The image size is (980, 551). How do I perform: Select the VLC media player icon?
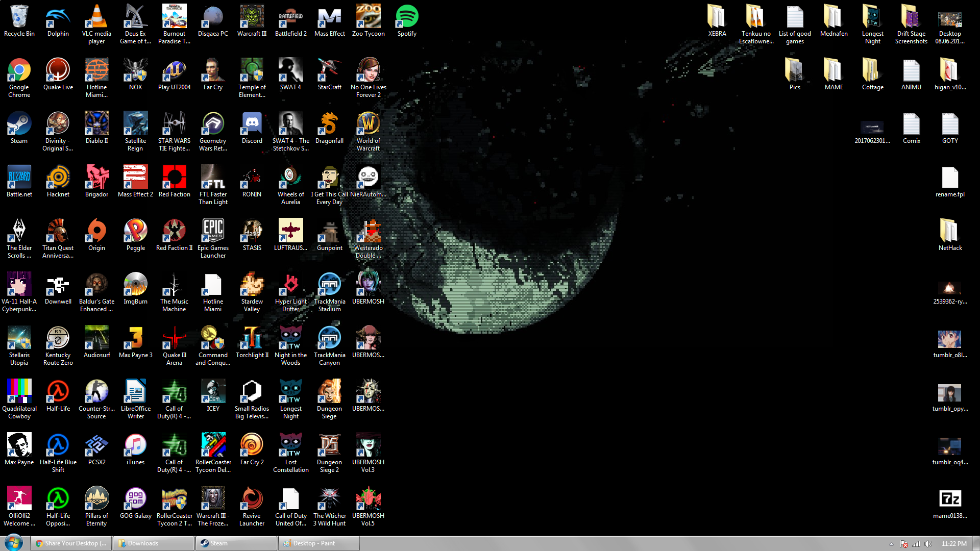tap(96, 17)
